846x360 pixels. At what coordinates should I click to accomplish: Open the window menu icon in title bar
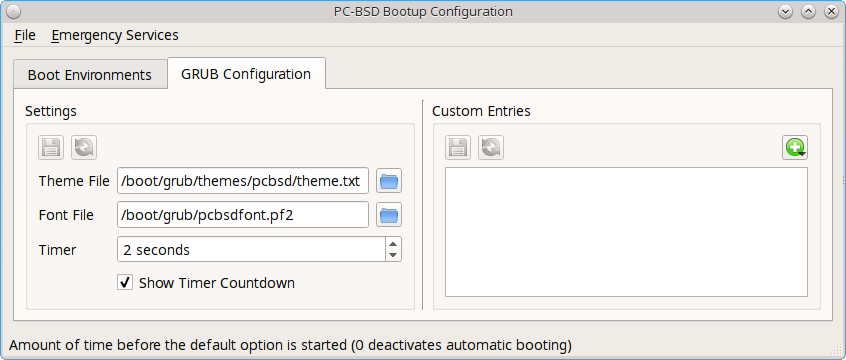tap(14, 11)
